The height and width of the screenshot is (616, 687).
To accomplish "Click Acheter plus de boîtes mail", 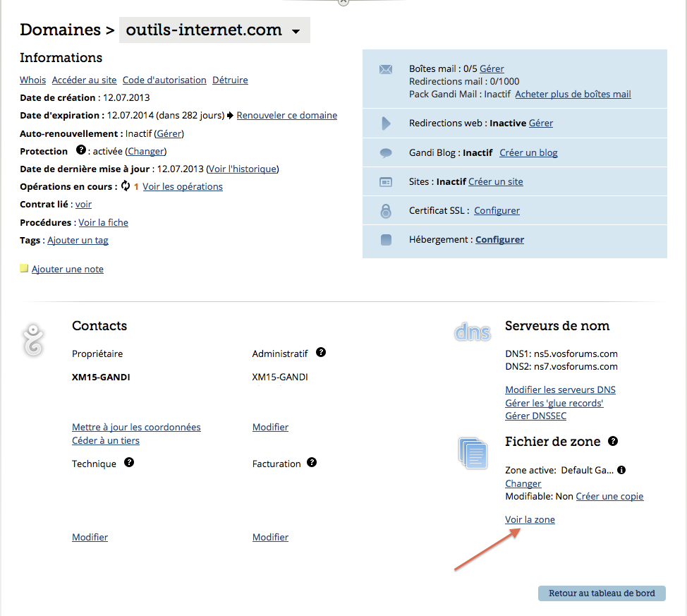I will [573, 95].
